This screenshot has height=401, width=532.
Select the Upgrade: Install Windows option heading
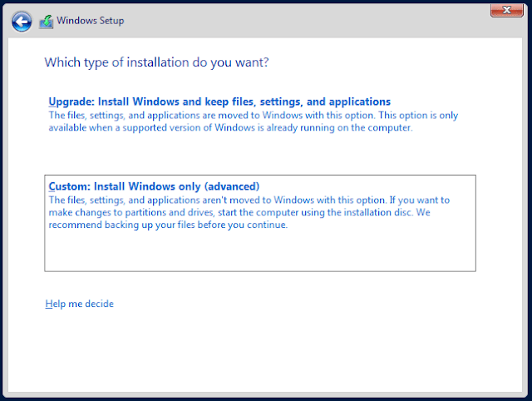click(x=219, y=102)
